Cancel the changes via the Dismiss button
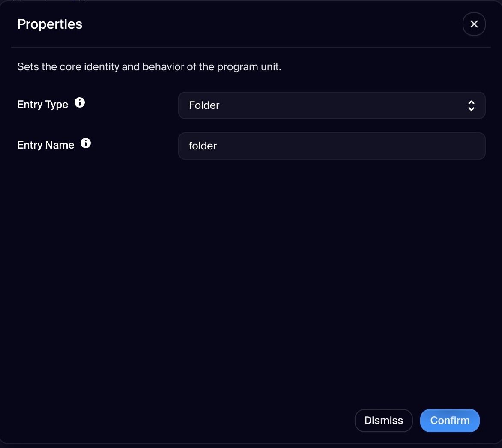Viewport: 502px width, 448px height. pyautogui.click(x=383, y=421)
